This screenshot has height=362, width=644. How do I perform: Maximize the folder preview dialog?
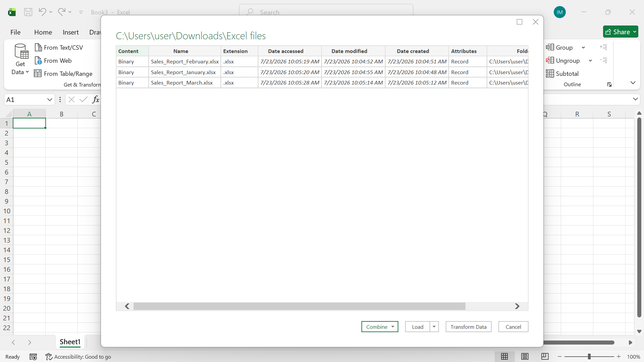[519, 22]
